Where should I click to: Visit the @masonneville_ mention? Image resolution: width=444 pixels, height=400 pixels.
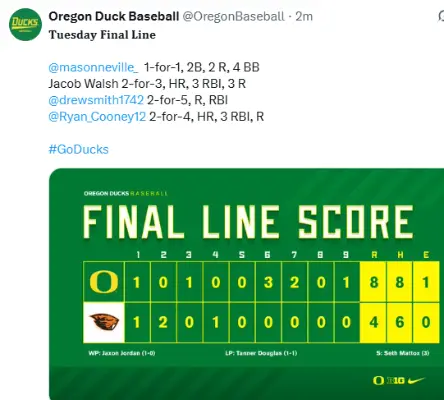(93, 67)
